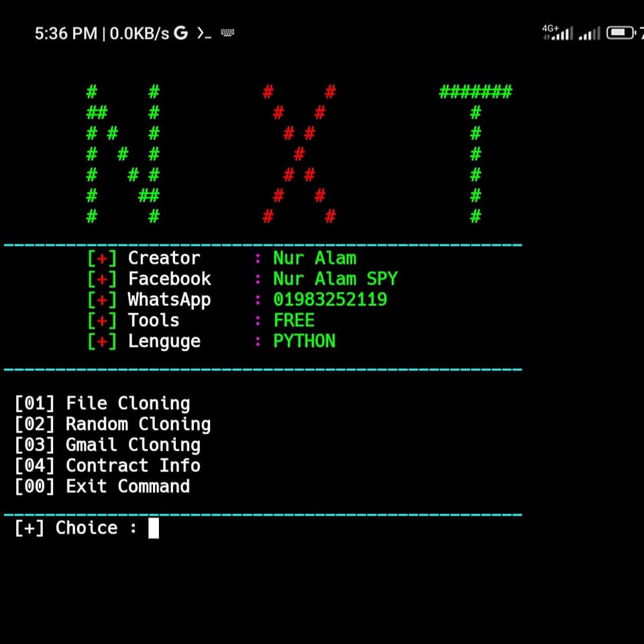Select menu line [00] Exit Command

(102, 486)
